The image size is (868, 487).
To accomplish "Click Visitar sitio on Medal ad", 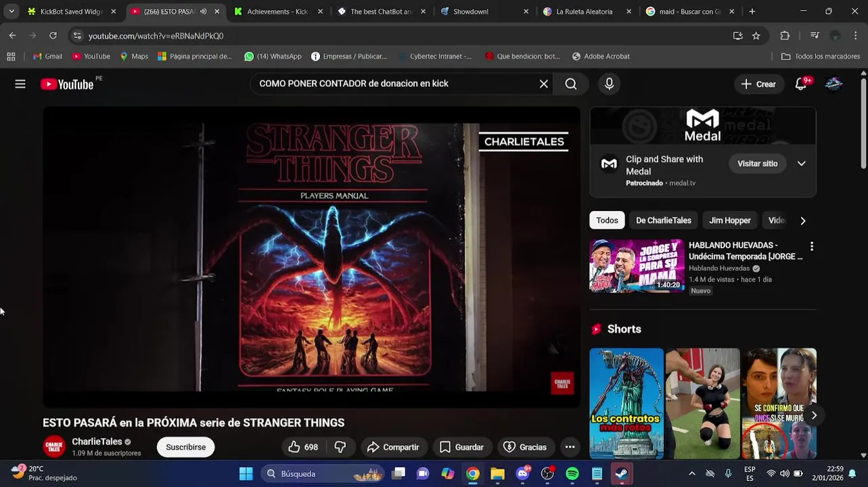I will pyautogui.click(x=758, y=164).
